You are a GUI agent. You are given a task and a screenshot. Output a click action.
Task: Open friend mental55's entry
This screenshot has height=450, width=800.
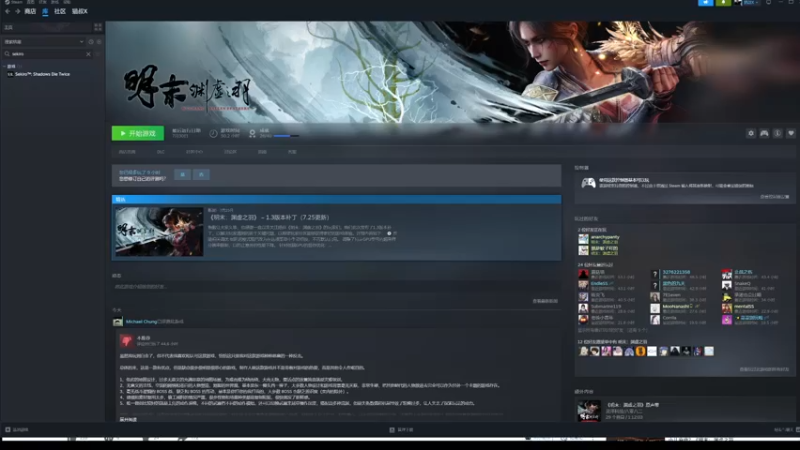point(749,308)
